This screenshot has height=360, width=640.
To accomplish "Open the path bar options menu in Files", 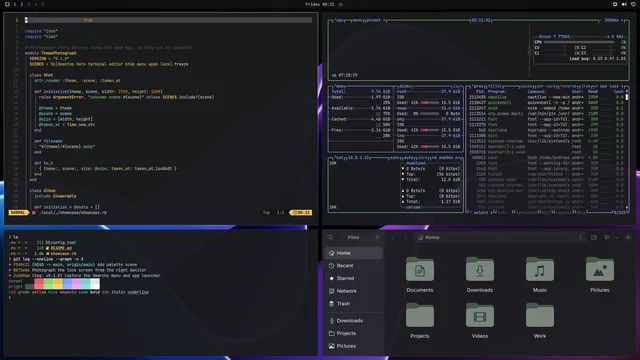I will pyautogui.click(x=580, y=237).
